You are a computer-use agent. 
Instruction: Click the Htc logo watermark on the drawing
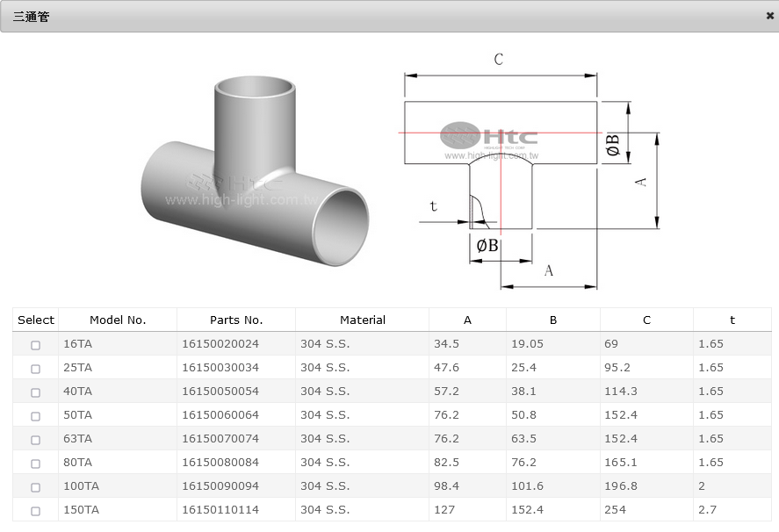click(x=489, y=137)
